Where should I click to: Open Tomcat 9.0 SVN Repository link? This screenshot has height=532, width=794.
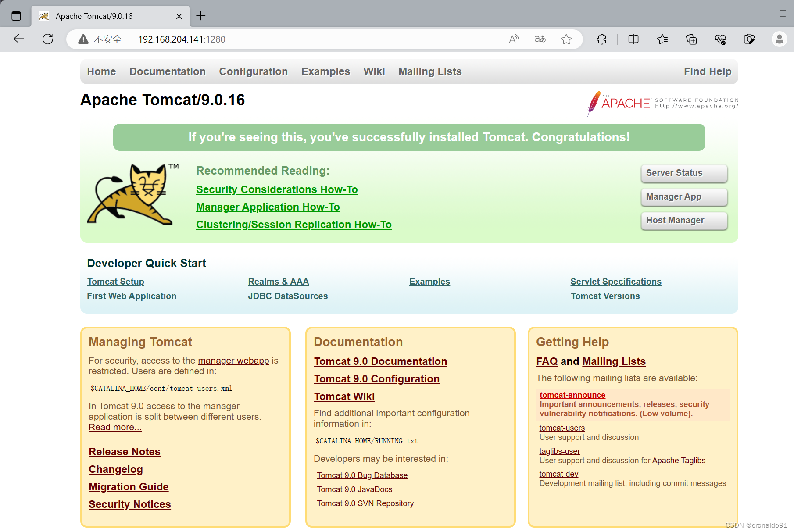365,503
